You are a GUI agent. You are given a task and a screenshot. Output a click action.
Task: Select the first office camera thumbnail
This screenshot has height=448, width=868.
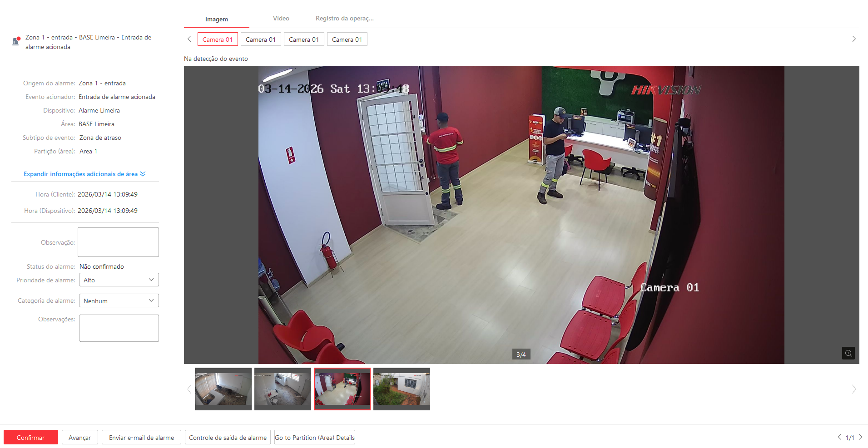(223, 389)
